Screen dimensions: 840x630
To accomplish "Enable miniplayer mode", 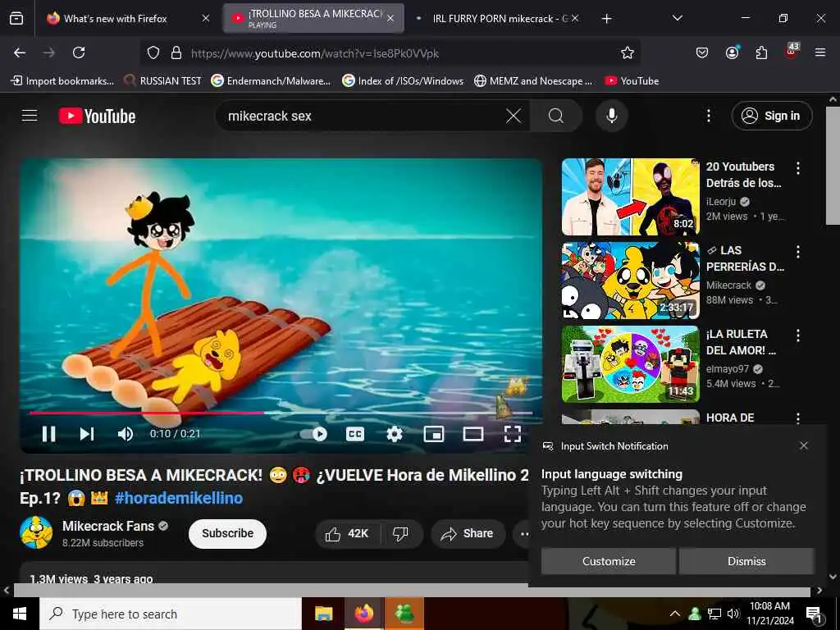I will 433,433.
